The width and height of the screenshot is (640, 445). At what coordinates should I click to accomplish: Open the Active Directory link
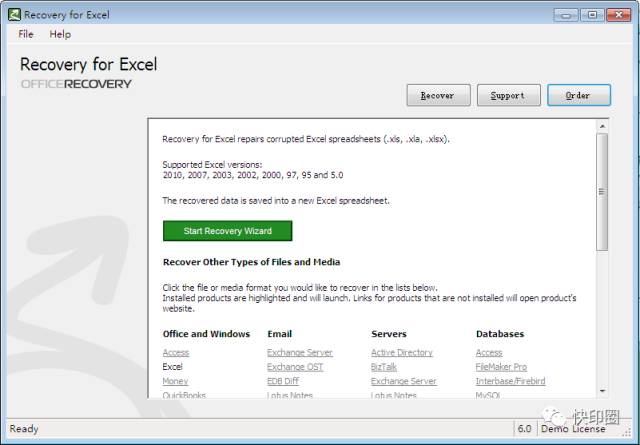point(402,352)
